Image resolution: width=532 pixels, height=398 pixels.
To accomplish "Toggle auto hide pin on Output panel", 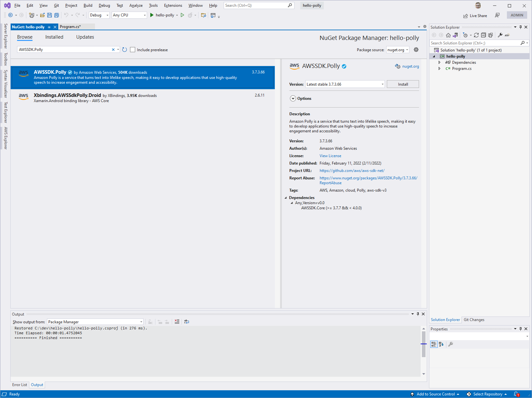I will [418, 314].
